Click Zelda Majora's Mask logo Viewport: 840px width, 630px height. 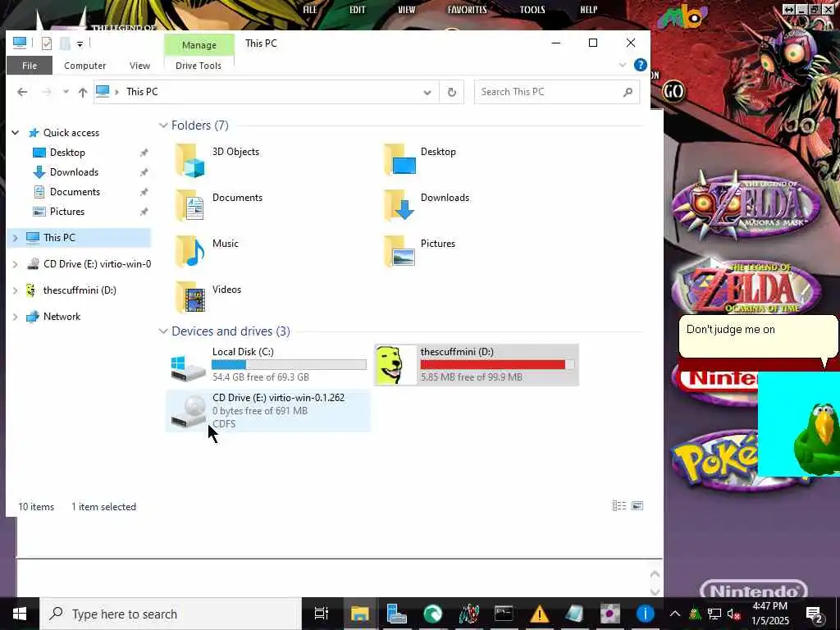[745, 206]
